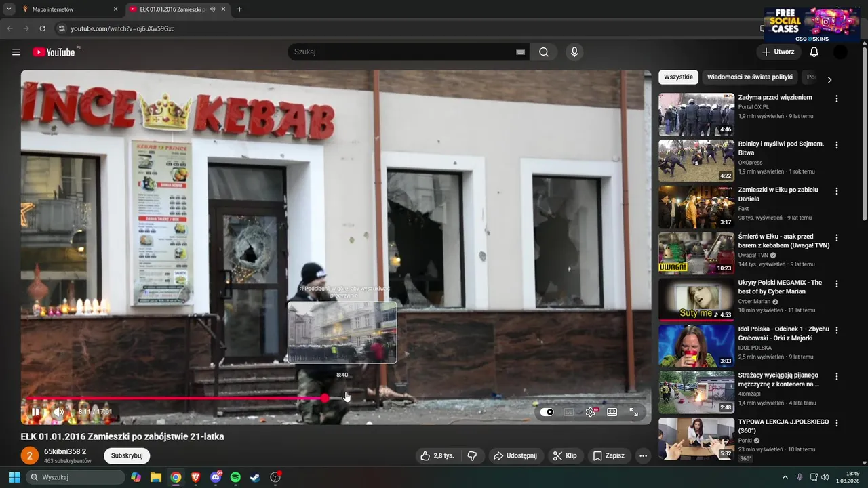
Task: Open the on-screen keyboard icon in search
Action: click(x=520, y=52)
